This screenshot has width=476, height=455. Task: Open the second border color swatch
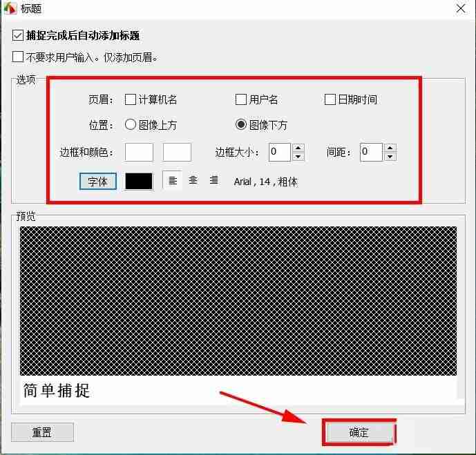[x=177, y=153]
